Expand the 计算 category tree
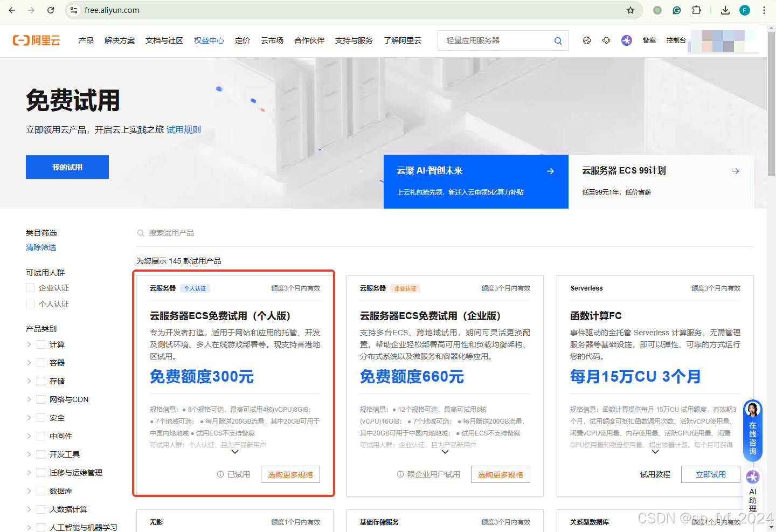 tap(28, 344)
